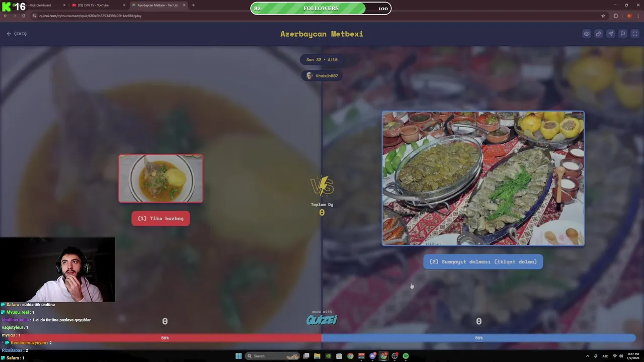
Task: Click the Quizei logo at bottom
Action: click(x=322, y=319)
